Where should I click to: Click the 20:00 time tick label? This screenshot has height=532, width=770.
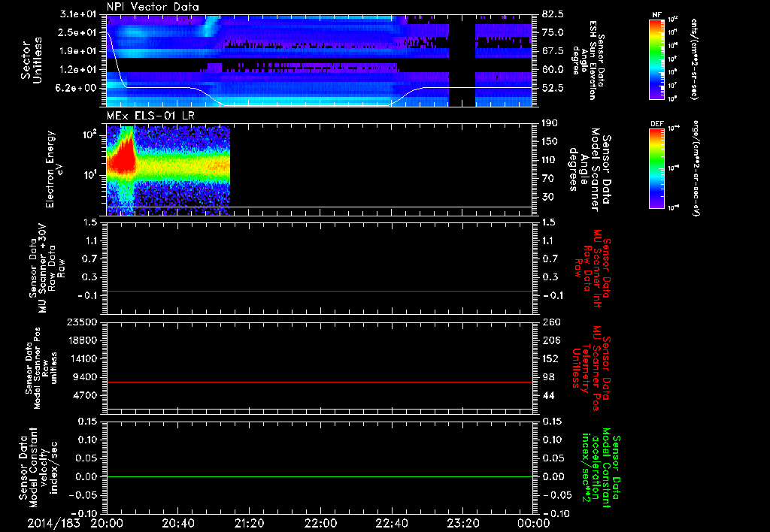107,523
